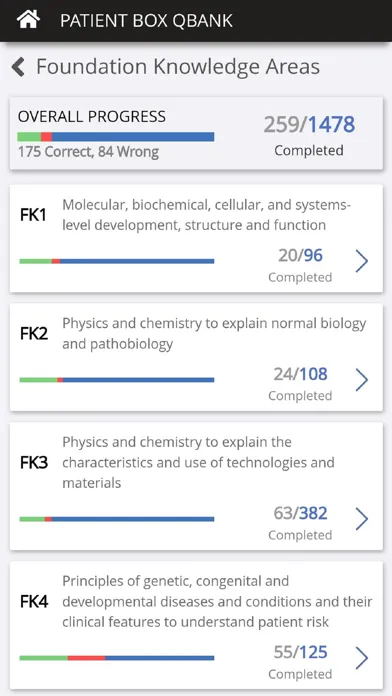Tap the home icon in header

pyautogui.click(x=28, y=20)
